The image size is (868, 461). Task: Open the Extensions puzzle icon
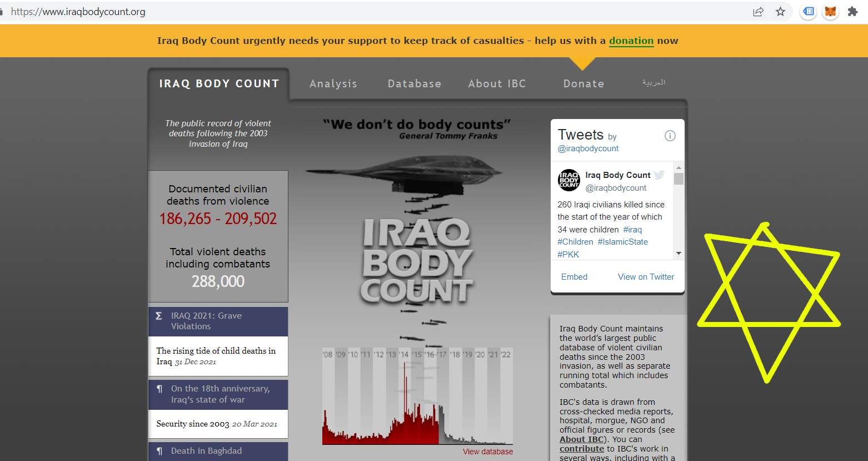tap(852, 12)
